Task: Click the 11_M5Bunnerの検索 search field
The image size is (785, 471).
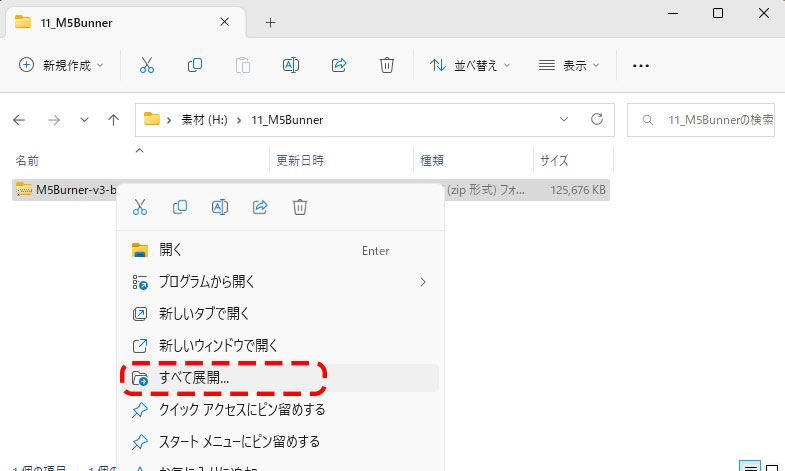Action: click(701, 120)
